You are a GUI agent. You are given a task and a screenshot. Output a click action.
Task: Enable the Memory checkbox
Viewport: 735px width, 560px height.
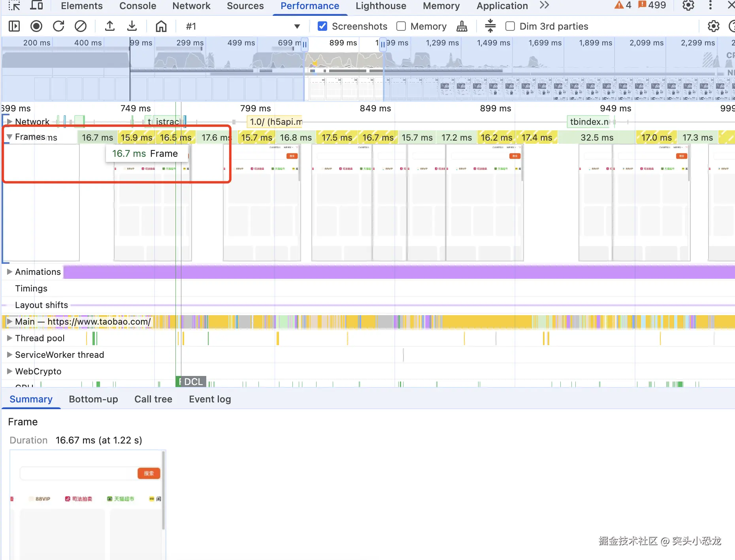[x=401, y=26]
